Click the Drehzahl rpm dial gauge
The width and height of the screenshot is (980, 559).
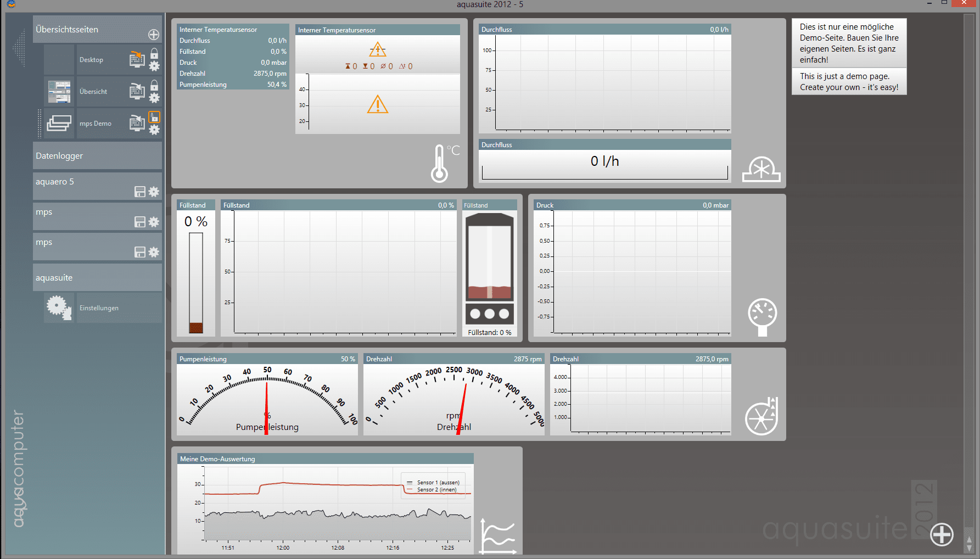(454, 400)
